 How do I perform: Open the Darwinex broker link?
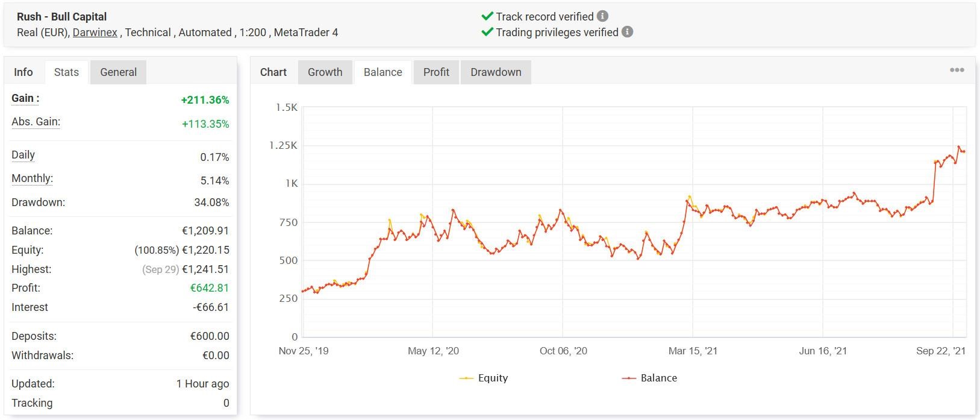point(95,33)
